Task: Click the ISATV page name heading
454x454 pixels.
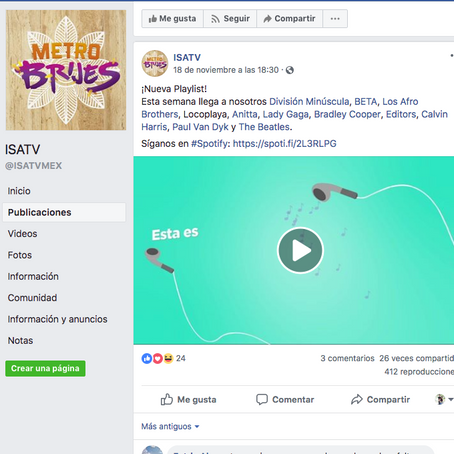Action: [22, 150]
